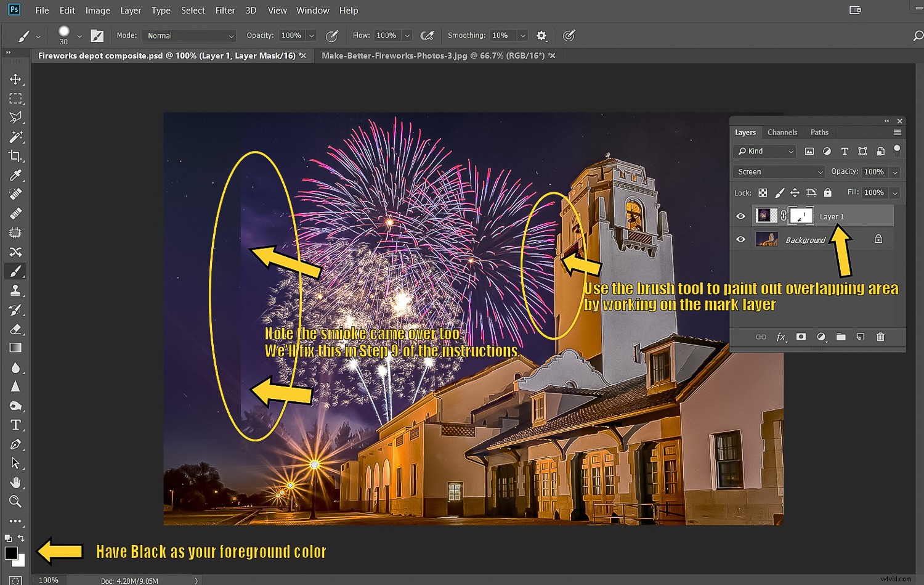Select the Clone Stamp tool
The height and width of the screenshot is (585, 924).
click(x=15, y=290)
